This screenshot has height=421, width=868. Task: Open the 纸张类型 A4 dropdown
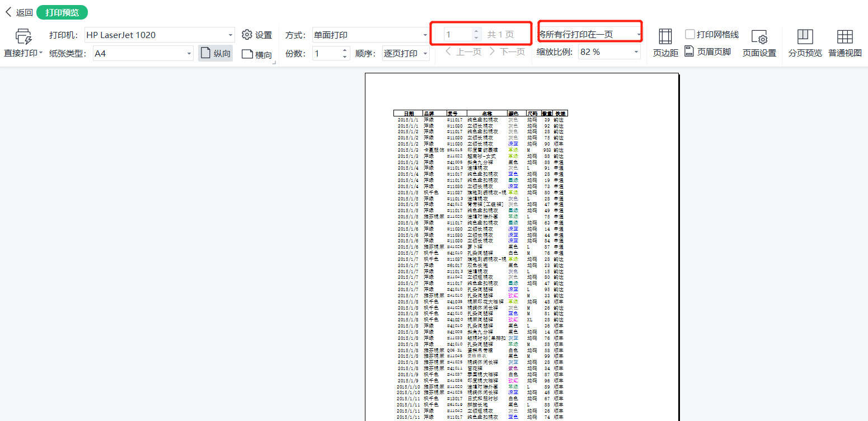[x=143, y=53]
